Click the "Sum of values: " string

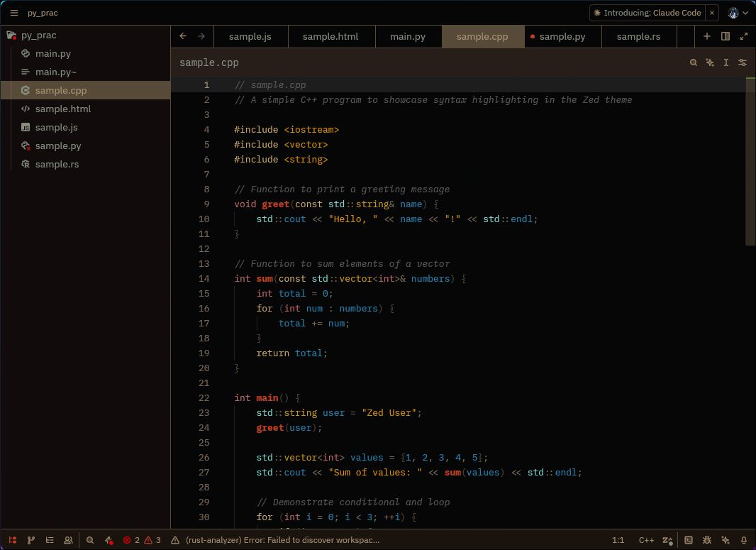click(x=375, y=472)
